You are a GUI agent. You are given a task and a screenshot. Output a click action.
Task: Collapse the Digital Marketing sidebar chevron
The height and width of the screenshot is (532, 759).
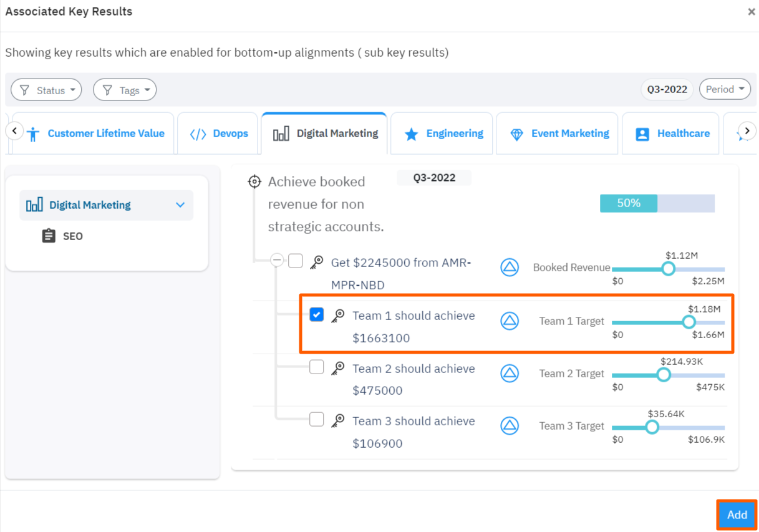click(x=180, y=204)
